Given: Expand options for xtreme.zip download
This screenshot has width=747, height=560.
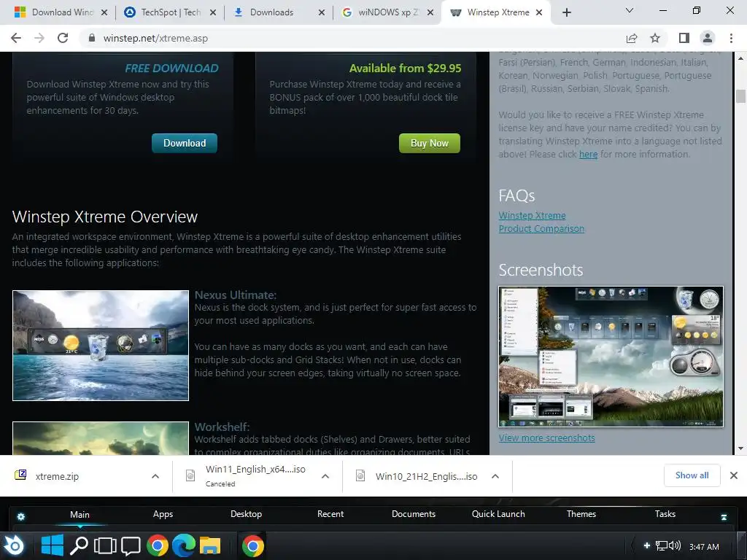Looking at the screenshot, I should pos(155,476).
